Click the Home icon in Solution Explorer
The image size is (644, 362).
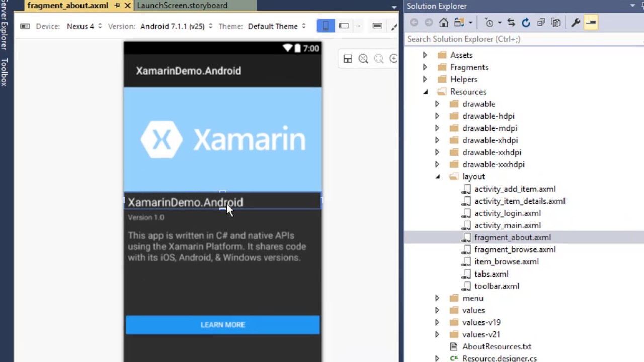coord(443,23)
